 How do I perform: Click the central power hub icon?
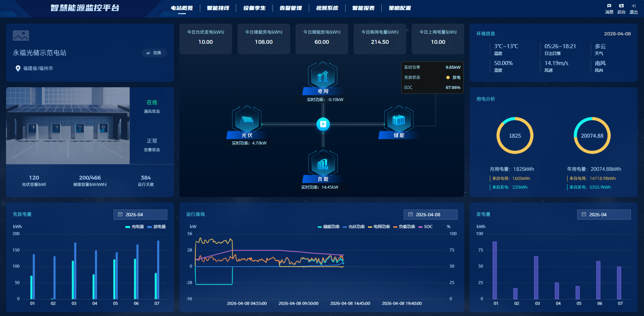click(x=323, y=124)
